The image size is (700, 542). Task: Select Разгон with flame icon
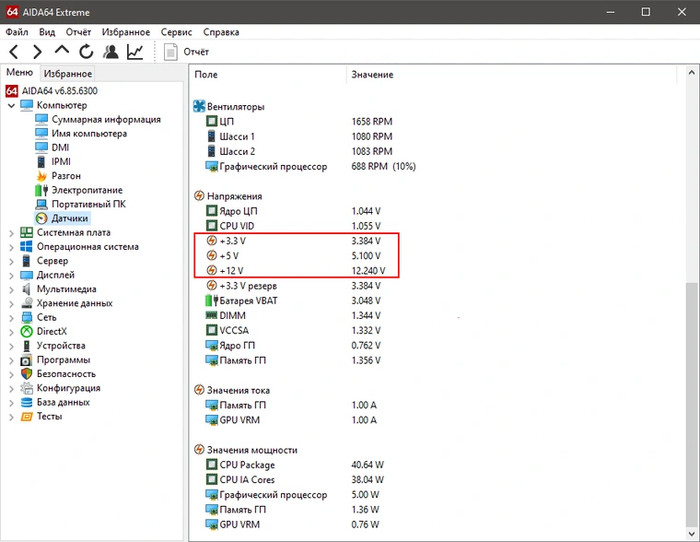tap(68, 176)
